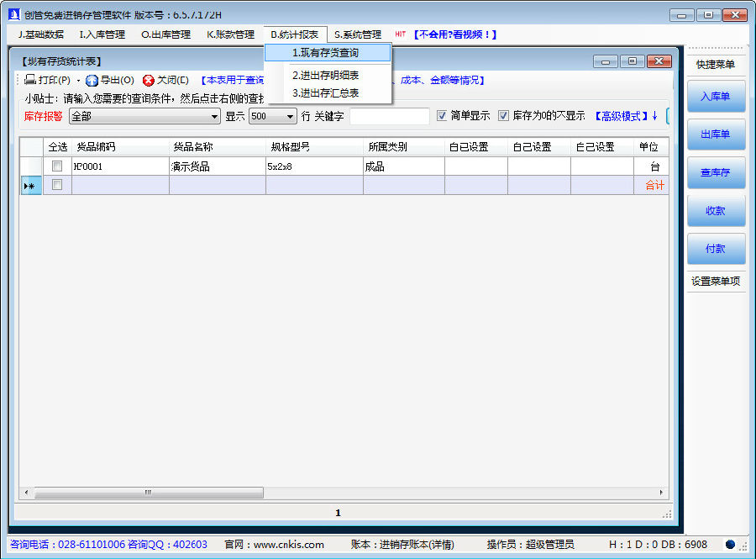Select 1.现有存货查询 menu entry

(x=328, y=53)
